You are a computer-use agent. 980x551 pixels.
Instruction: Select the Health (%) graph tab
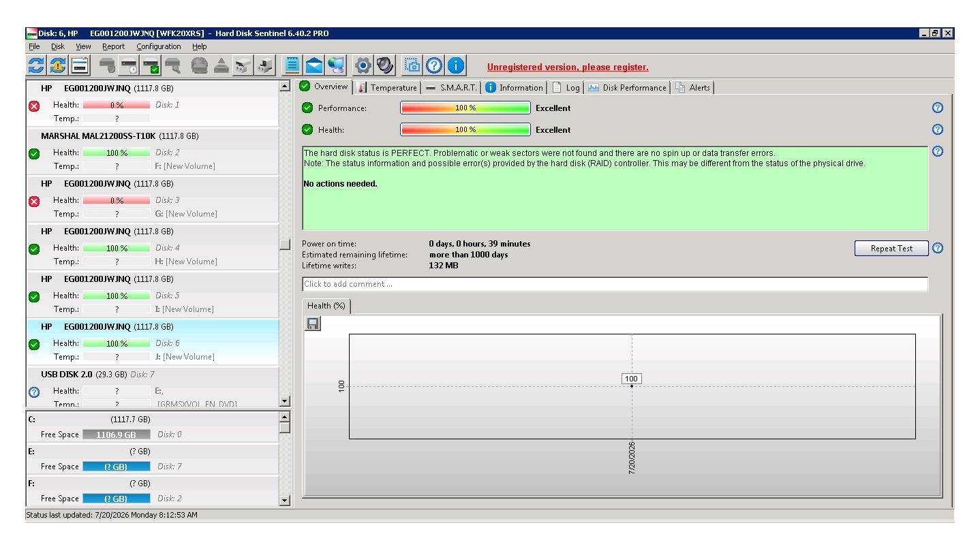tap(326, 306)
